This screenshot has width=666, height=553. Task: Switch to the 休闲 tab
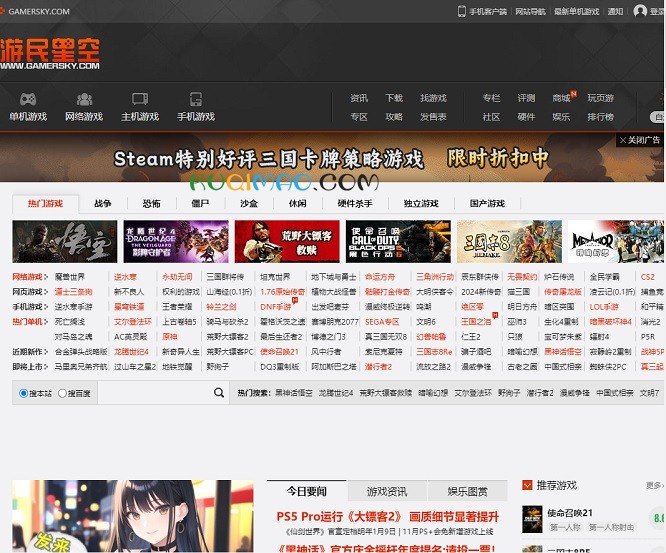(x=297, y=204)
